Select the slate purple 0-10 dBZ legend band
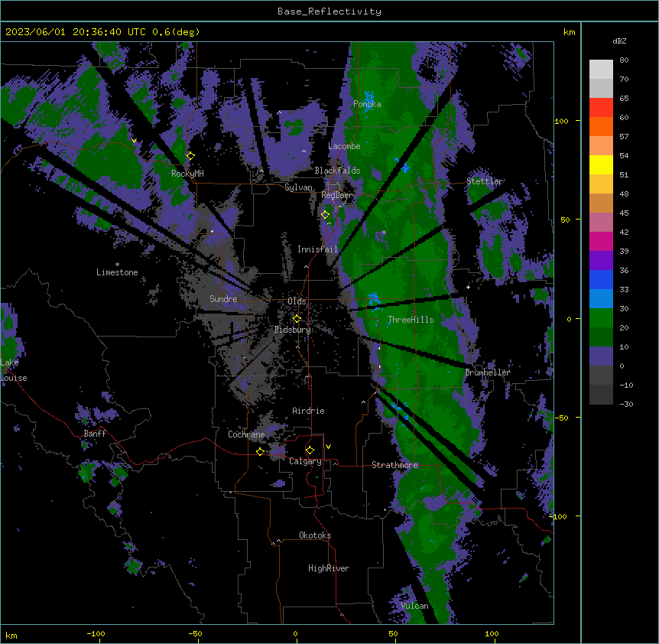 tap(601, 356)
